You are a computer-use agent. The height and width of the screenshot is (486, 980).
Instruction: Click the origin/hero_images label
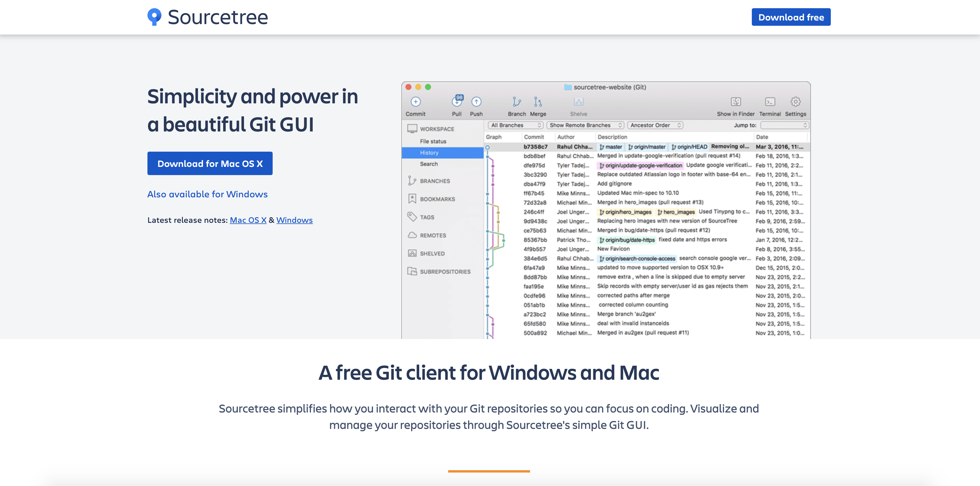[625, 212]
